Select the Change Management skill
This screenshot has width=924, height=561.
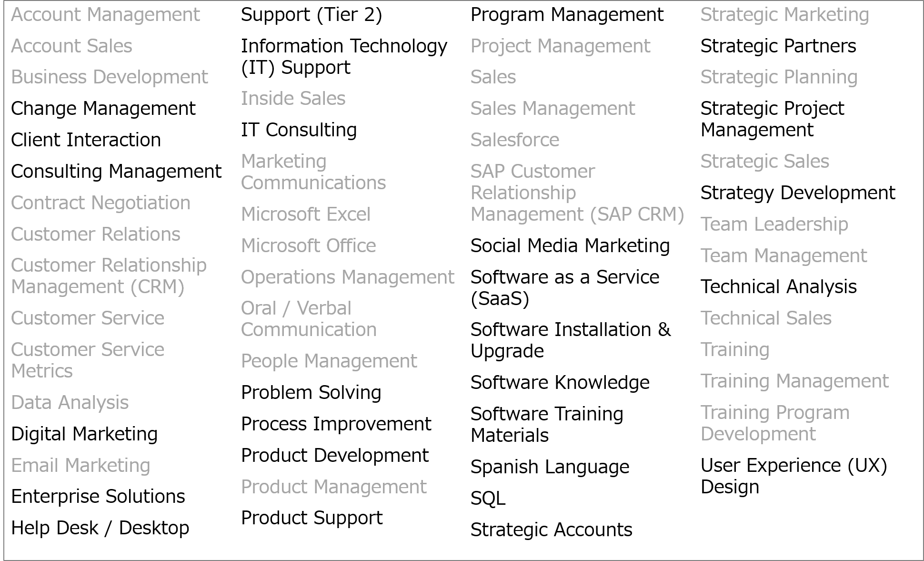pos(103,109)
